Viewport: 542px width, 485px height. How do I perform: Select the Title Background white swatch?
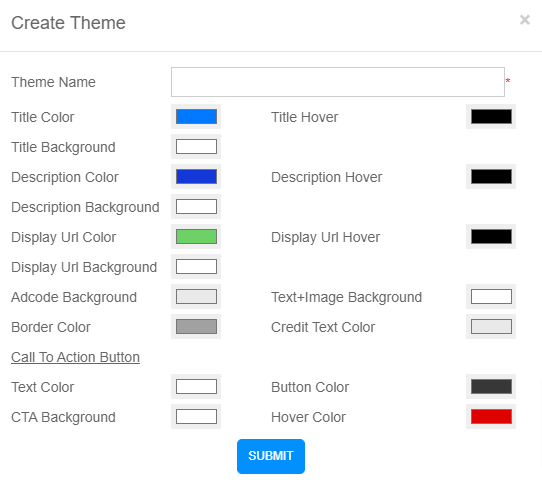[196, 147]
